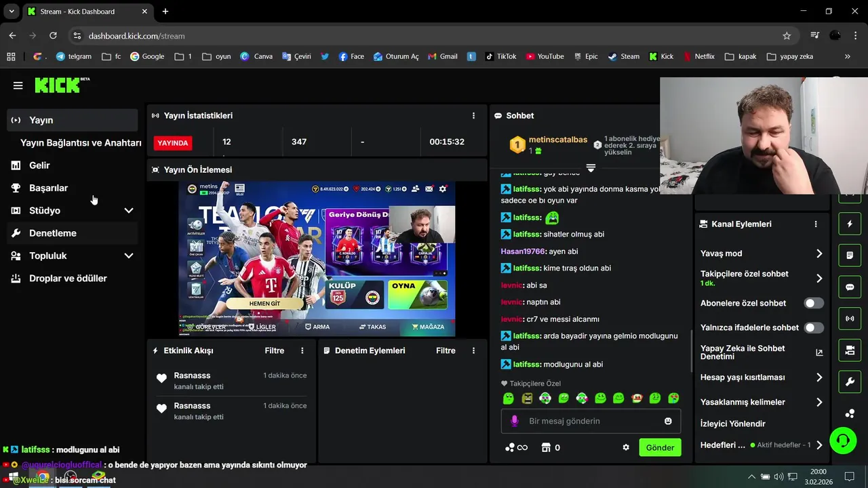
Task: Open chat settings gear icon
Action: point(626,448)
